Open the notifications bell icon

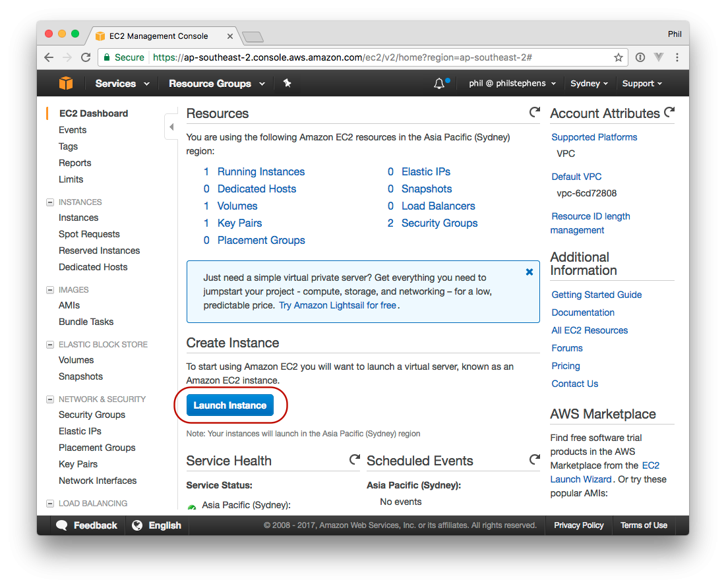click(440, 84)
